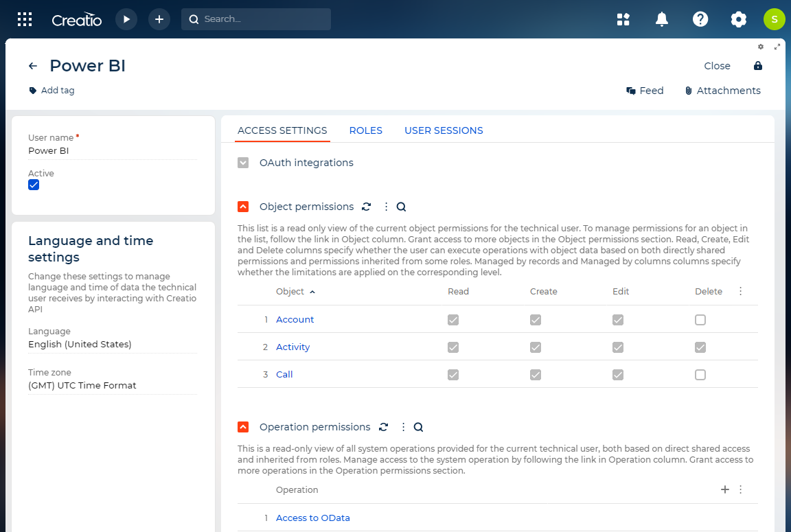Open the app launcher grid icon
791x532 pixels.
point(25,19)
